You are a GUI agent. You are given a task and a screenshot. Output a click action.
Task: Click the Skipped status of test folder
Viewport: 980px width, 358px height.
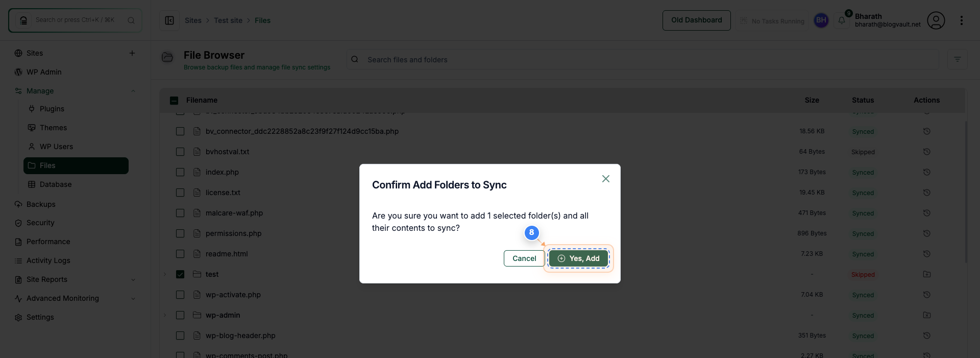[x=863, y=275]
